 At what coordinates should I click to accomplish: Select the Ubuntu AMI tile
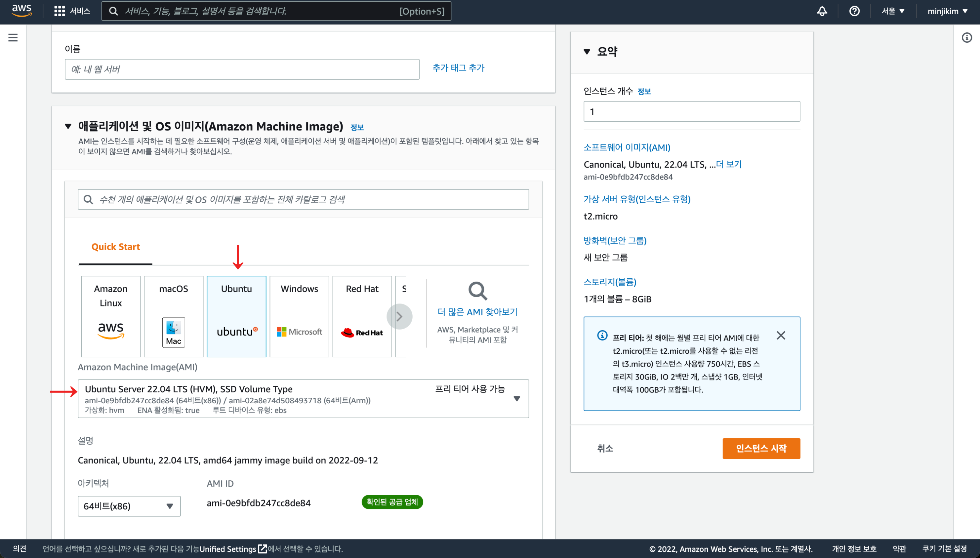pos(236,316)
